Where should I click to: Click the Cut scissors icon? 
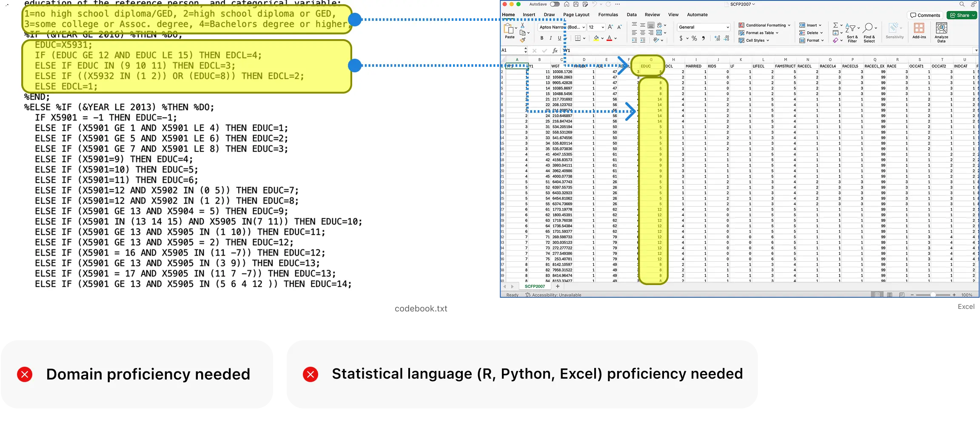tap(523, 26)
